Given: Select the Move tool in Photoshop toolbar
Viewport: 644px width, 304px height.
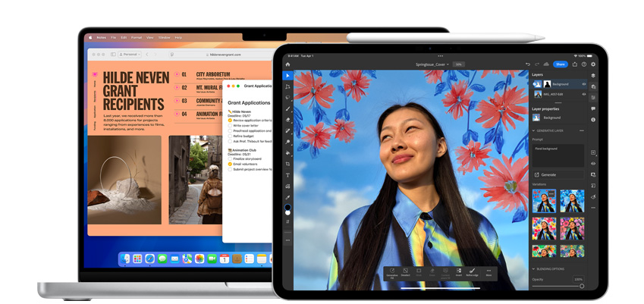Looking at the screenshot, I should [287, 76].
